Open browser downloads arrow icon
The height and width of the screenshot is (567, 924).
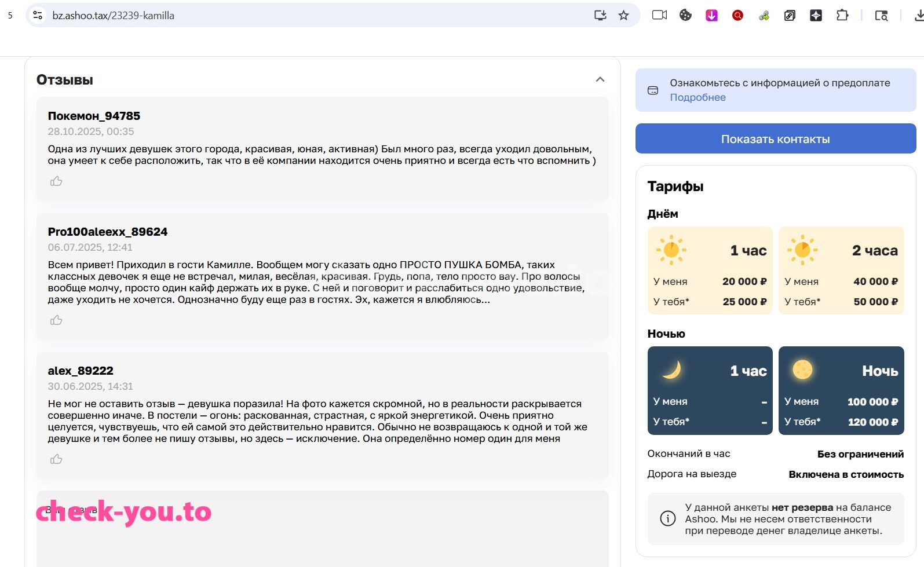click(918, 16)
